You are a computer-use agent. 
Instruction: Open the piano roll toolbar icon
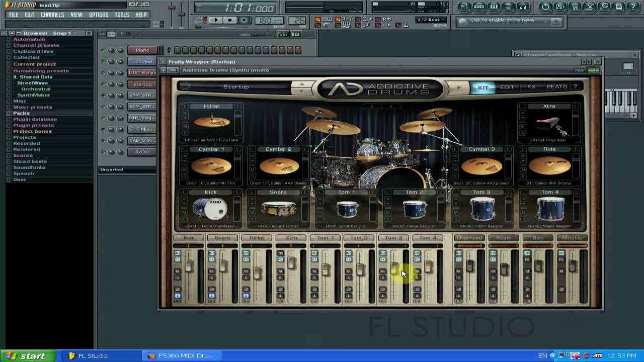click(x=494, y=7)
